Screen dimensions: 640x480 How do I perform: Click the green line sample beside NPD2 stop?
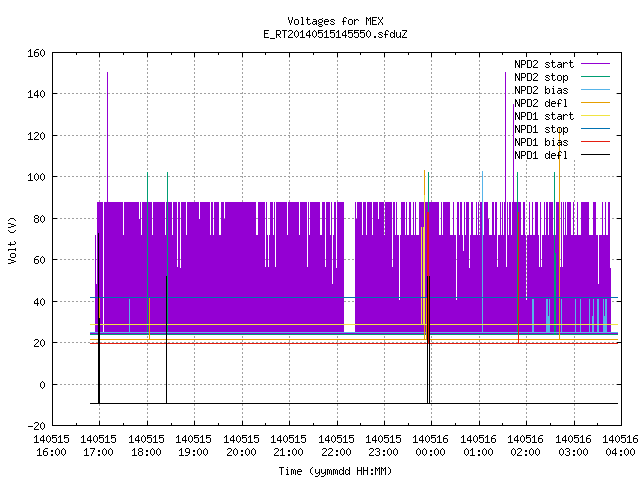click(x=595, y=77)
